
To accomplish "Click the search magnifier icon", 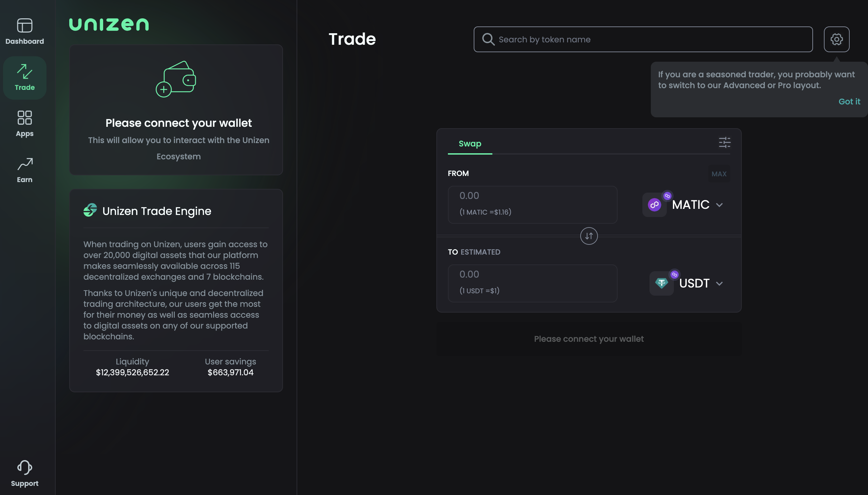I will click(488, 39).
